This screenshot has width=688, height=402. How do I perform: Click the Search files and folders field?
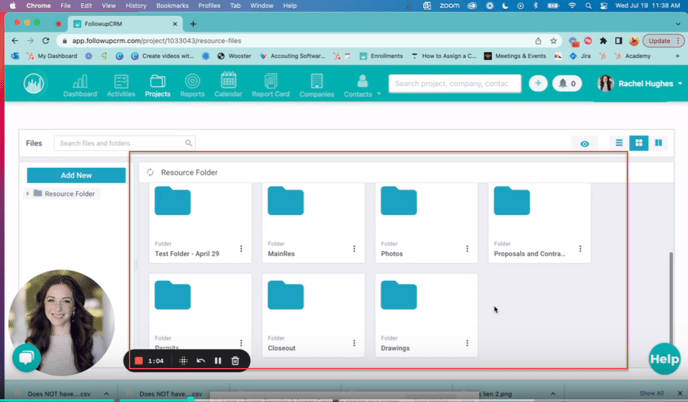pyautogui.click(x=125, y=143)
